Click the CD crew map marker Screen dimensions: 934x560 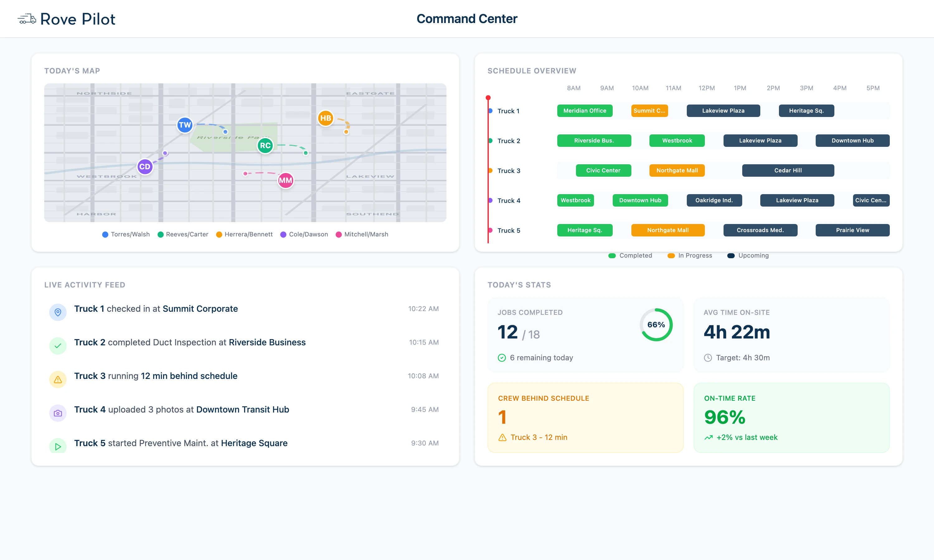144,167
